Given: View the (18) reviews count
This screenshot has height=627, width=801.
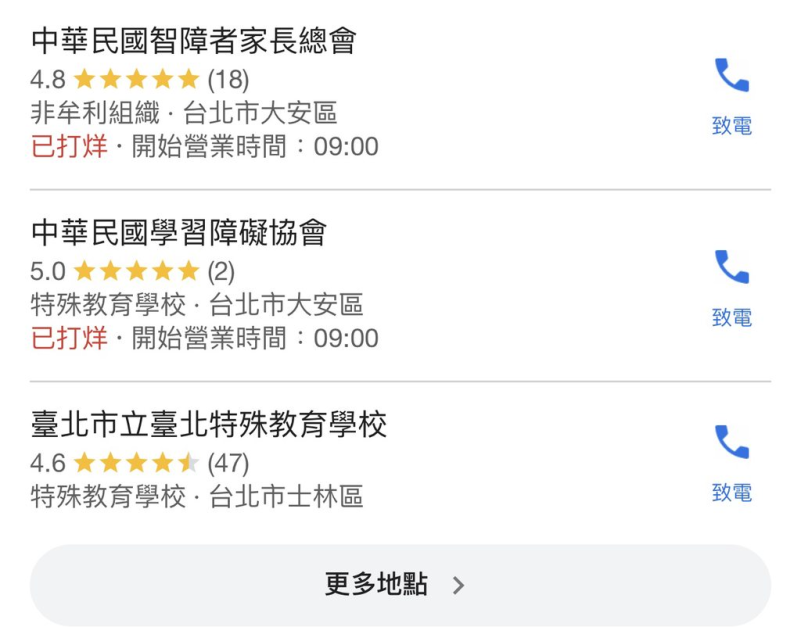Looking at the screenshot, I should pos(228,79).
